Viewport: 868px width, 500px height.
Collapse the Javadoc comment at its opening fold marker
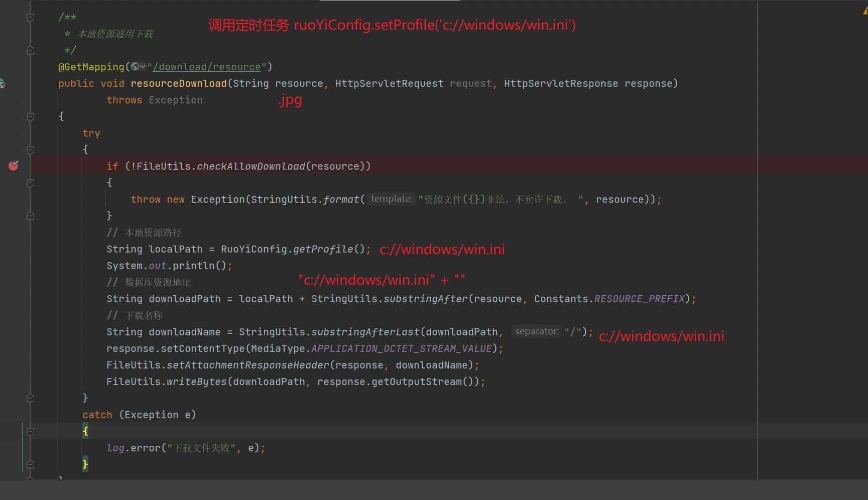click(30, 18)
